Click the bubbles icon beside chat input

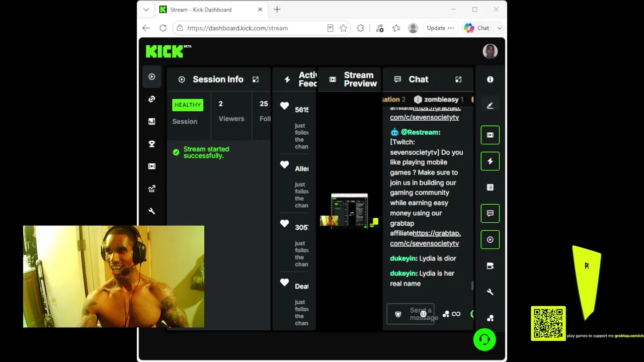click(446, 314)
